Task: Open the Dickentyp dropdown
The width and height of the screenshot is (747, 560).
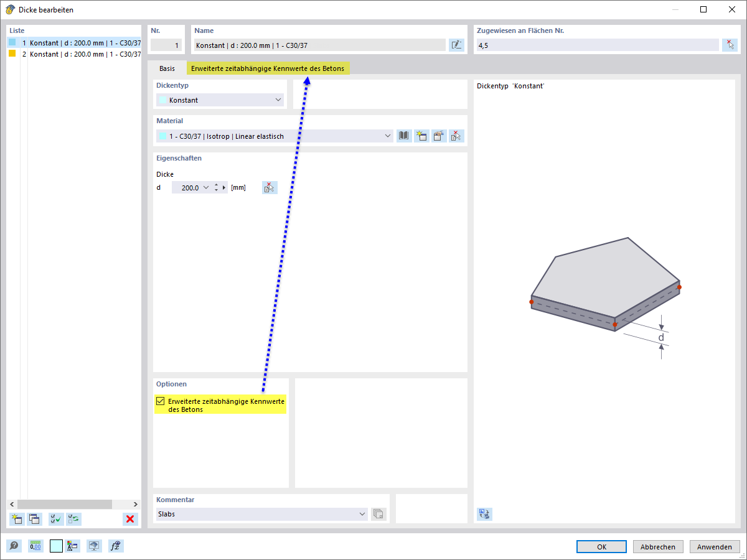Action: coord(278,100)
